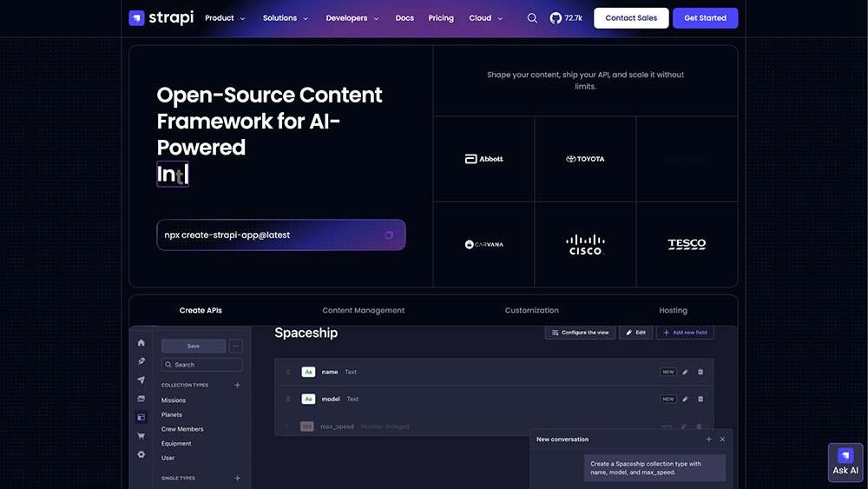Screen dimensions: 868x489
Task: Click the npx create-strapi-app@latest command box
Action: pyautogui.click(x=280, y=235)
